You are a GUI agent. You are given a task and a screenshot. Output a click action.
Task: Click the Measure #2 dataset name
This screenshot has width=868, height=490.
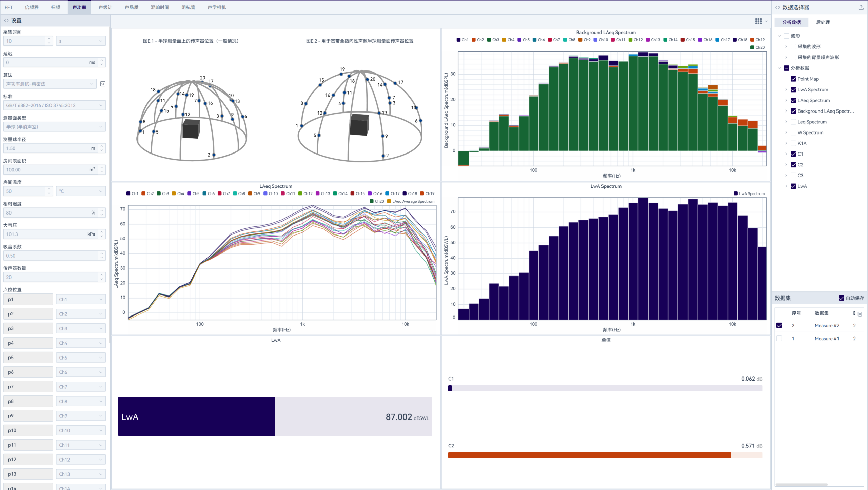click(827, 326)
